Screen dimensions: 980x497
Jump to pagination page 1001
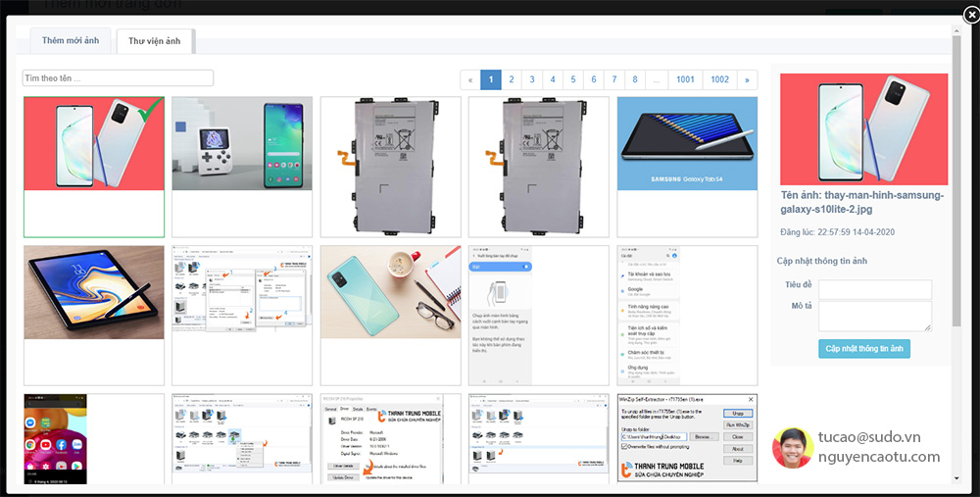click(686, 79)
